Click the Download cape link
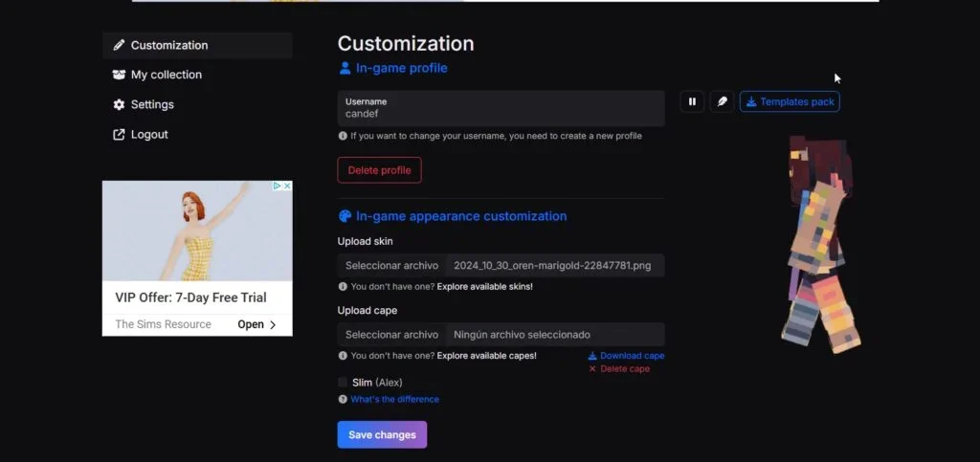This screenshot has height=462, width=980. click(626, 356)
